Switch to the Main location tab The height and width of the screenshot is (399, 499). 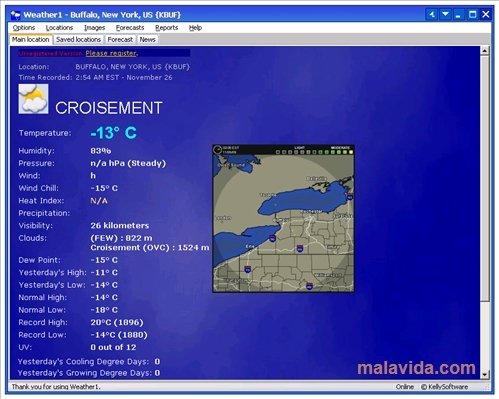pyautogui.click(x=31, y=39)
